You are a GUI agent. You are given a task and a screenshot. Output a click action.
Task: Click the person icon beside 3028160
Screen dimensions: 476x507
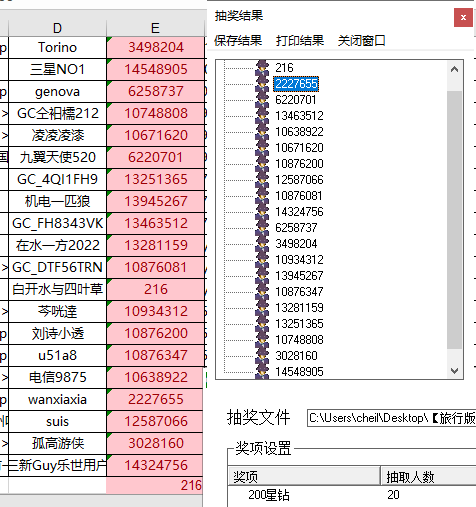click(x=262, y=356)
